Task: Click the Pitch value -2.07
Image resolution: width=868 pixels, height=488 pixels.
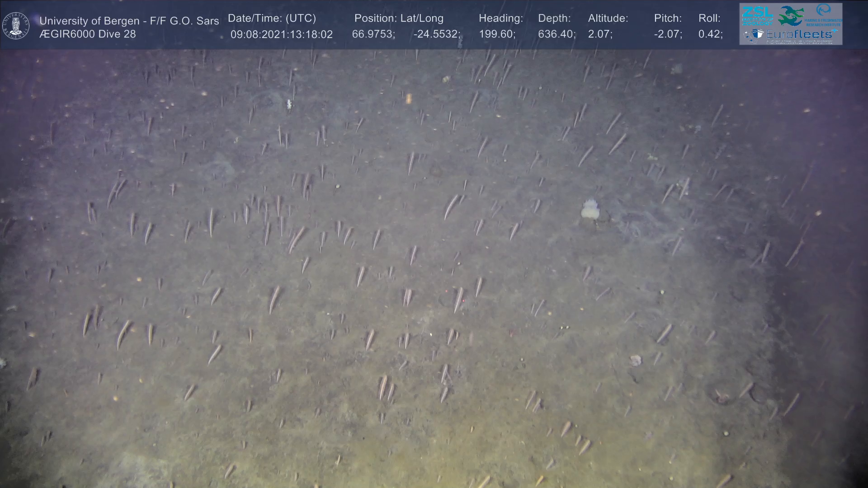Action: pos(668,34)
